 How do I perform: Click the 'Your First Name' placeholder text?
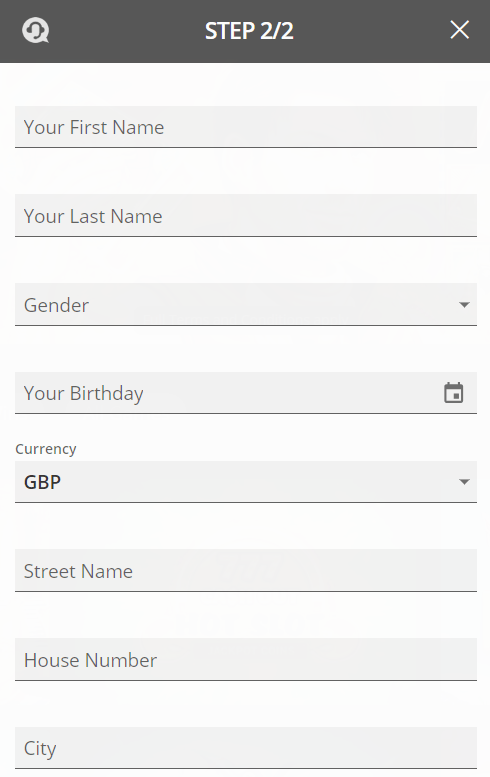(x=94, y=127)
